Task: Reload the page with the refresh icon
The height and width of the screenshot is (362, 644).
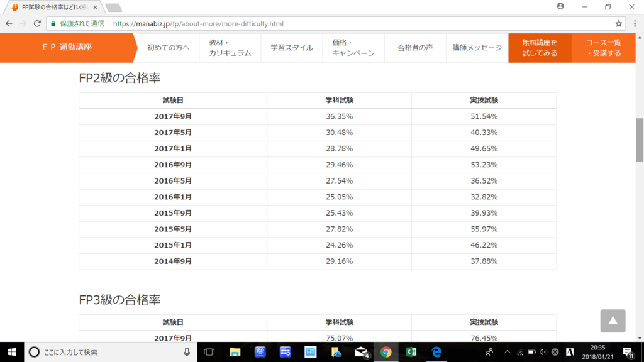Action: 37,24
